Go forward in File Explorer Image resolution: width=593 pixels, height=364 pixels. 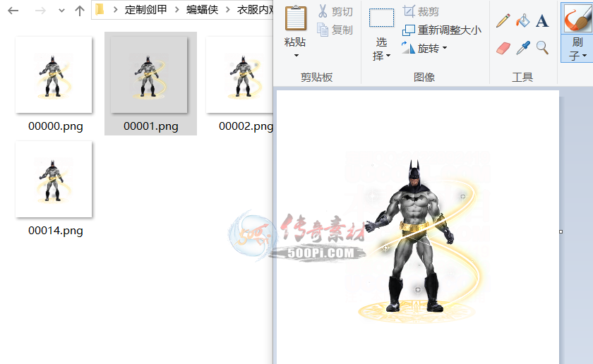tap(40, 11)
